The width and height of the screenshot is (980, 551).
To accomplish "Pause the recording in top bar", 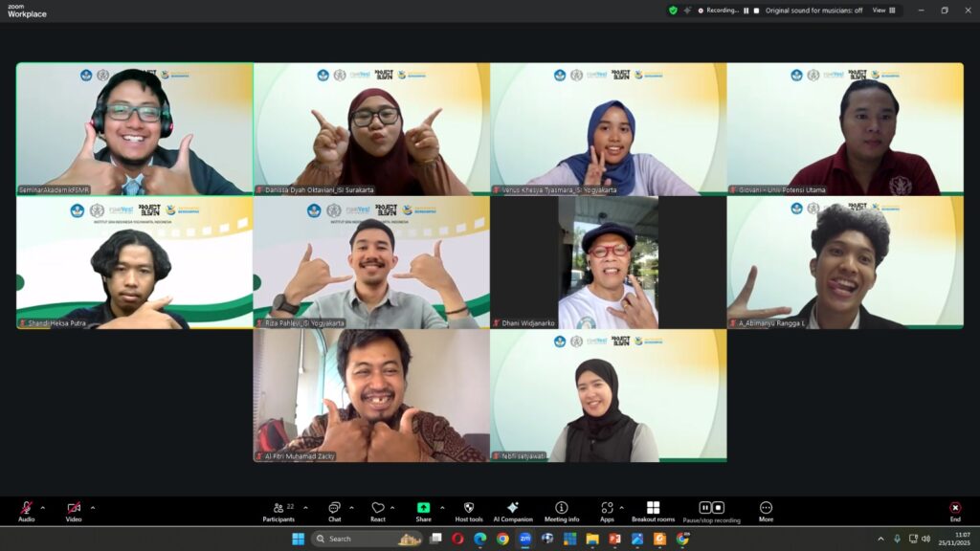I will point(746,11).
